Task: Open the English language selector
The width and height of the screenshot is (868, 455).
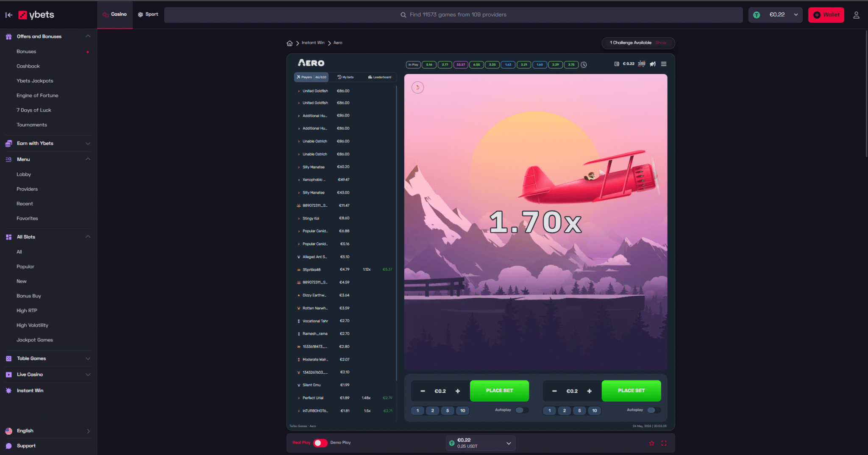Action: tap(48, 431)
